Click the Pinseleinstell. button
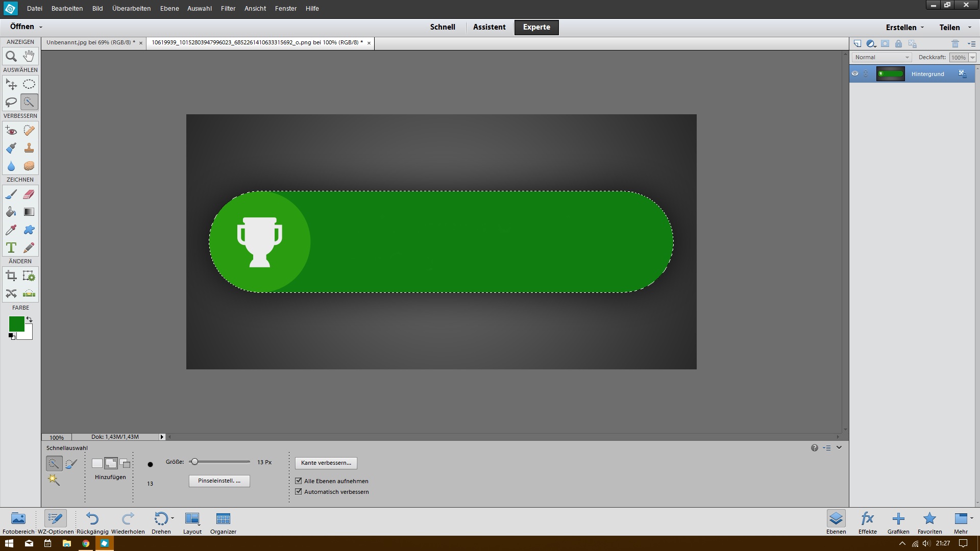 (219, 481)
